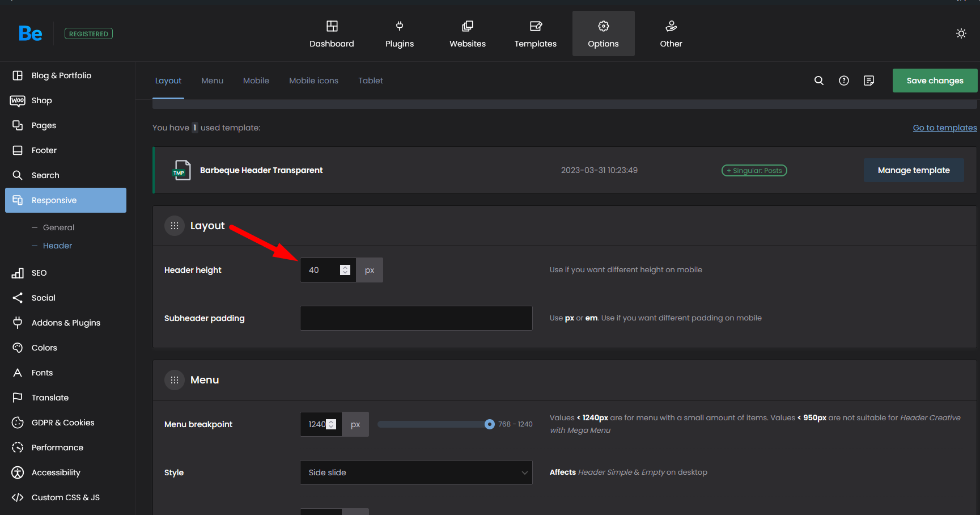Open Shop settings in sidebar
Viewport: 980px width, 515px height.
[x=66, y=100]
